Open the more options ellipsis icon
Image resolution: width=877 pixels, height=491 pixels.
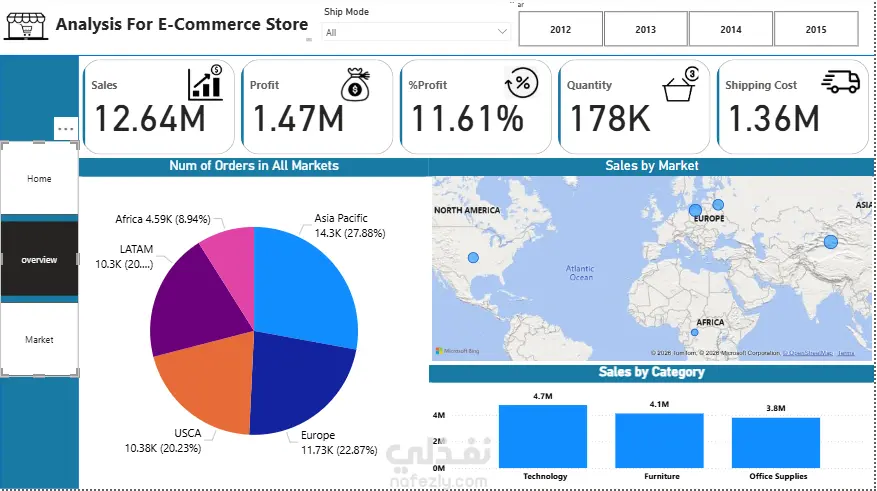pos(66,129)
